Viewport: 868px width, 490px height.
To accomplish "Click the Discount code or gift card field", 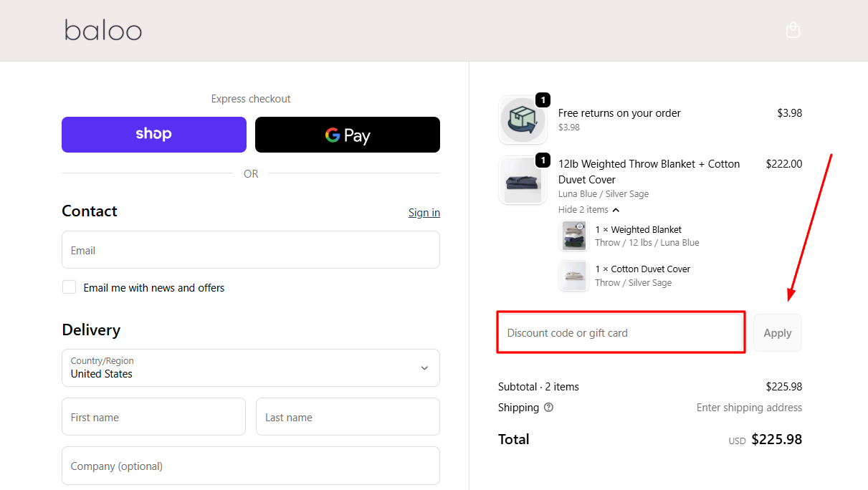I will click(x=621, y=333).
